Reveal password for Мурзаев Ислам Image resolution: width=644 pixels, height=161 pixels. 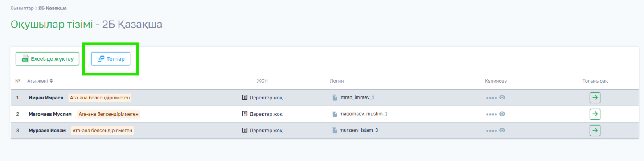502,130
